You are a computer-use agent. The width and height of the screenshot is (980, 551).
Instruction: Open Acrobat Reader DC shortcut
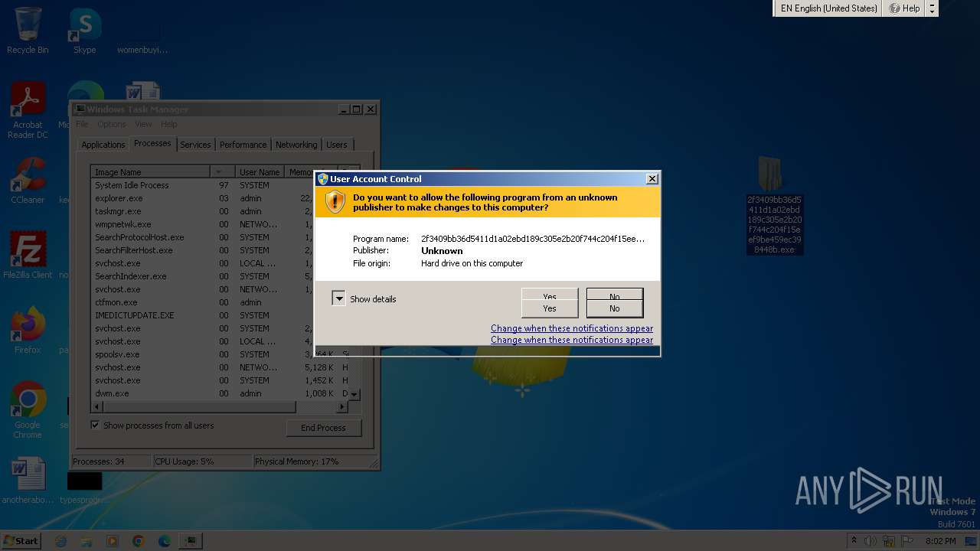28,110
